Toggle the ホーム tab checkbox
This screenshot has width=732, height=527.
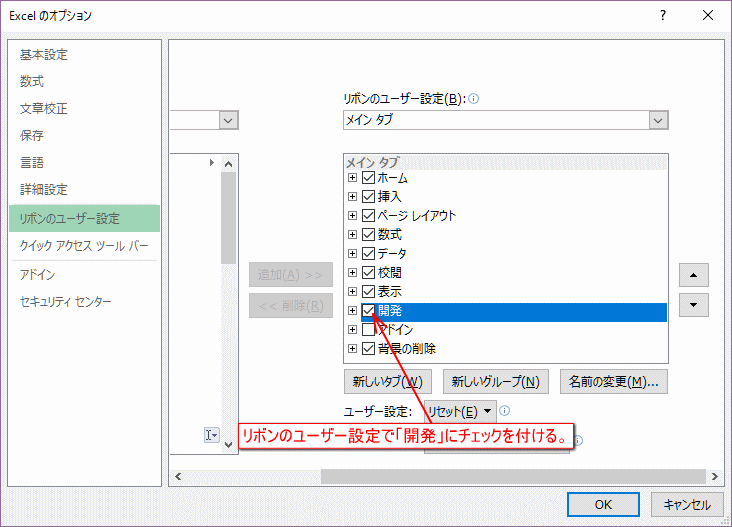[368, 177]
